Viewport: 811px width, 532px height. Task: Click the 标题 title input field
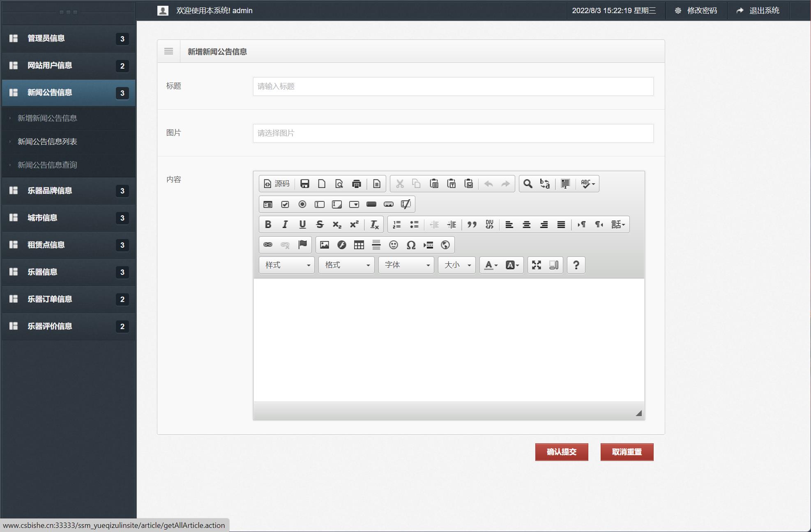click(x=453, y=86)
